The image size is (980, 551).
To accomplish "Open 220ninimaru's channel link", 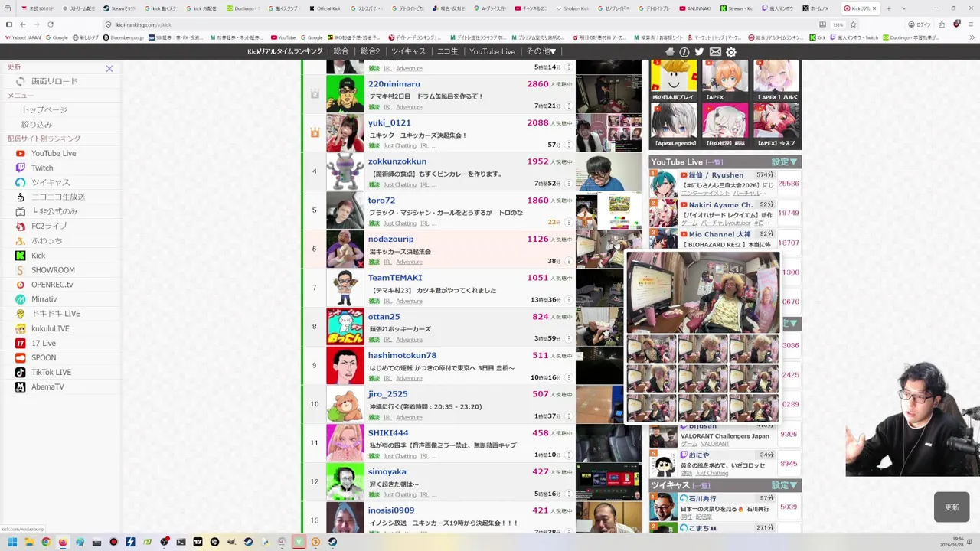I will pos(394,84).
